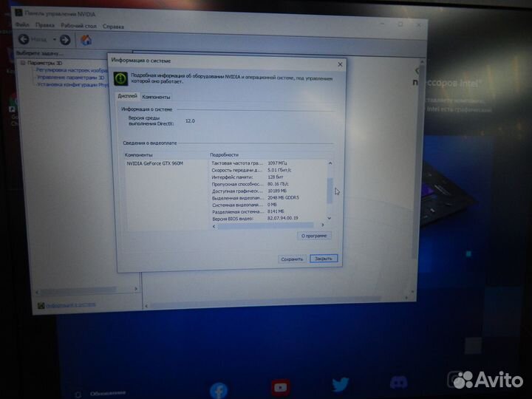Click the Forward arrow toolbar icon
532x399 pixels.
[x=65, y=40]
